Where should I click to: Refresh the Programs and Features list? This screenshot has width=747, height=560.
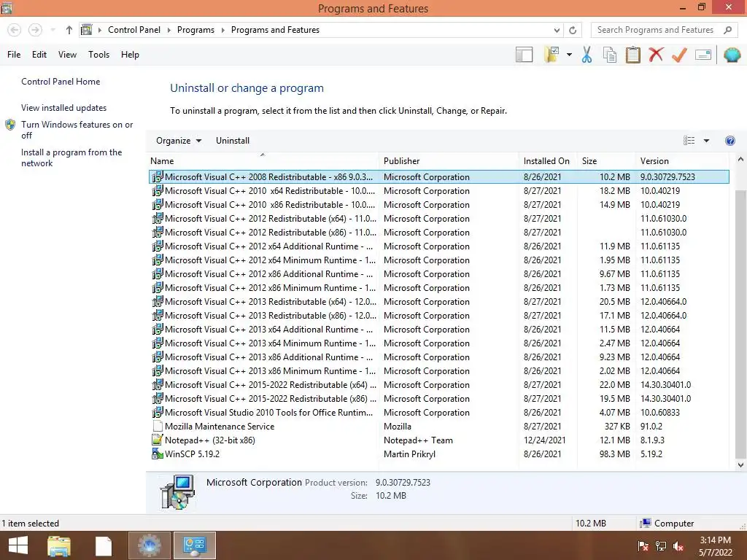[x=573, y=30]
